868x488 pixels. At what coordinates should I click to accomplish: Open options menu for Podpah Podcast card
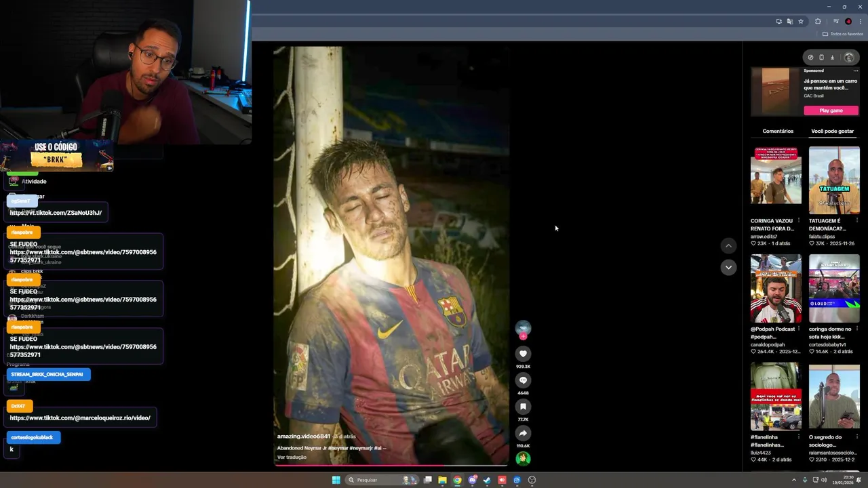pos(798,329)
